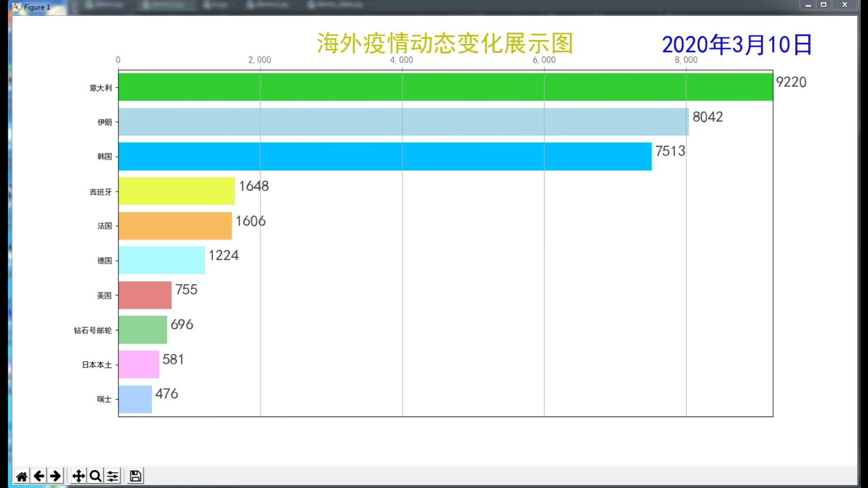Click the x-axis tick label 4,000
The height and width of the screenshot is (488, 868).
click(x=401, y=60)
